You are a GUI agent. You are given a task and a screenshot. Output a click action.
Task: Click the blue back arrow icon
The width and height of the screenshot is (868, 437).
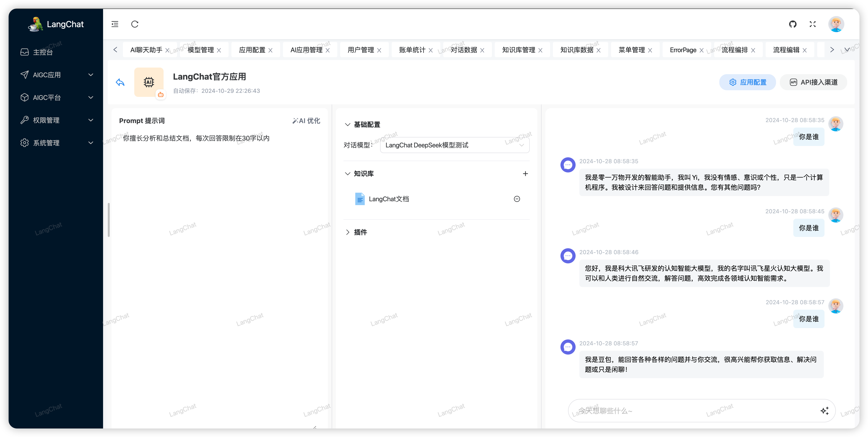pos(120,82)
